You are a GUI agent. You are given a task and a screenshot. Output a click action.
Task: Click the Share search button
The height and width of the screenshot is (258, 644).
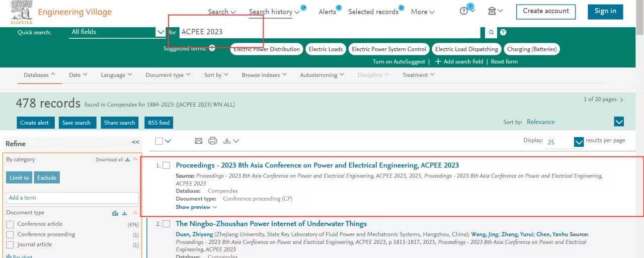(120, 122)
